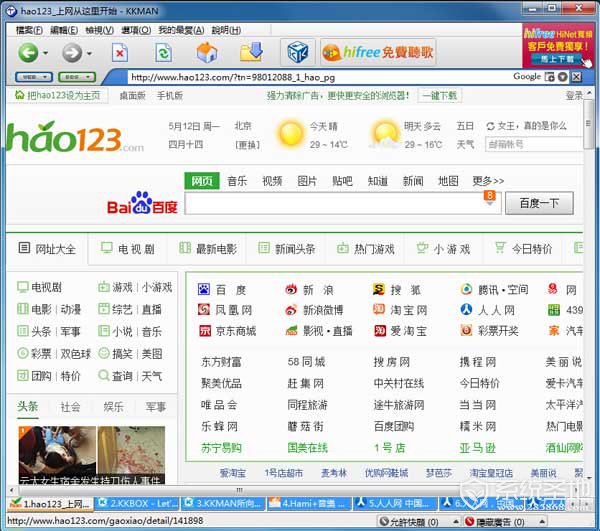
Task: Open the Forward button history dropdown arrow
Action: point(89,53)
